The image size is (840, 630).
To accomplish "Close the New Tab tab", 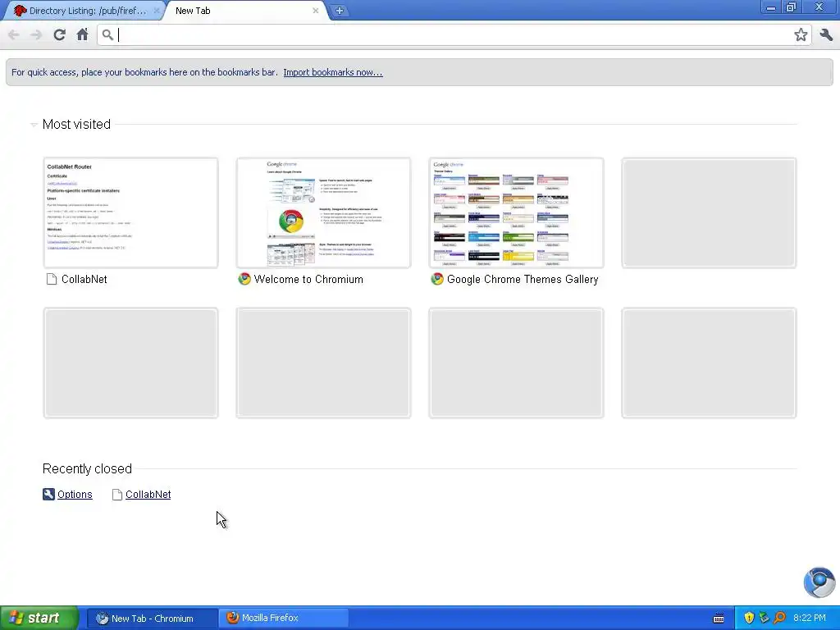I will tap(316, 11).
